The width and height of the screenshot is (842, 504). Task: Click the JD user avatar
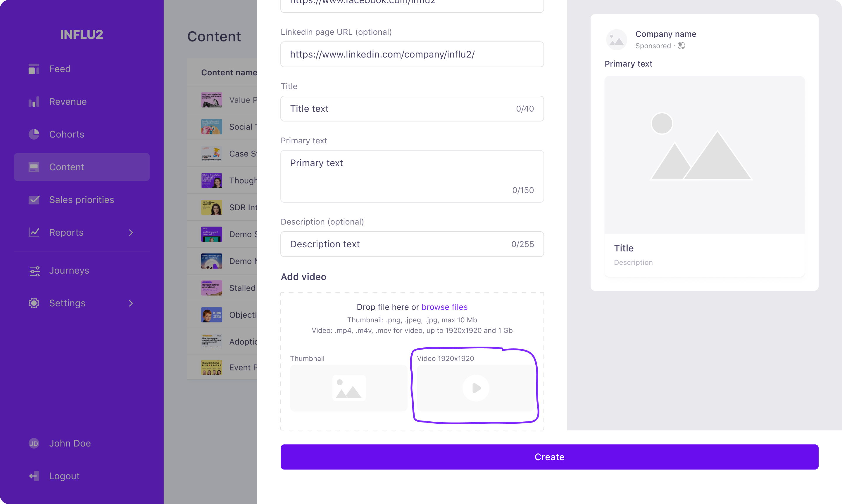(x=34, y=443)
